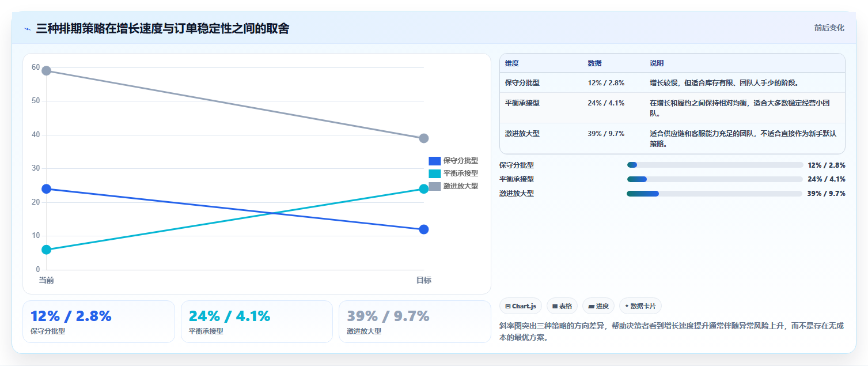Click table cell 39% / 9.7%
868x366 pixels.
pos(606,134)
